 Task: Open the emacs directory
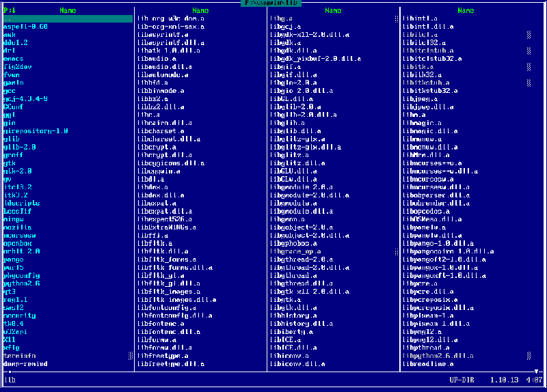tap(14, 59)
